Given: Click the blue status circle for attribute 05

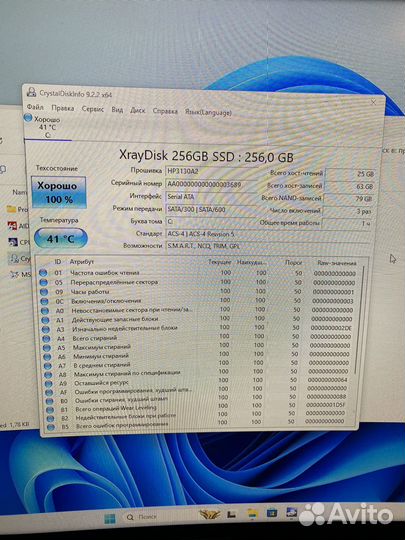Looking at the screenshot, I should [x=44, y=282].
